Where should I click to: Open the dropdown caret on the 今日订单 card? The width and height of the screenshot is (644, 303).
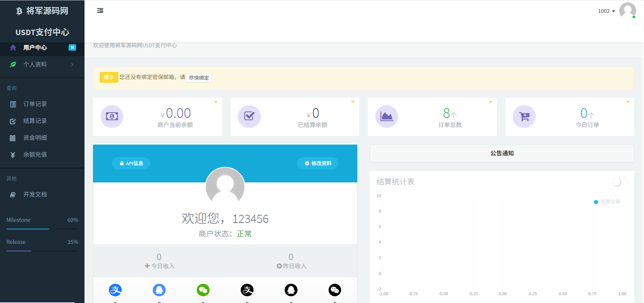pos(628,102)
